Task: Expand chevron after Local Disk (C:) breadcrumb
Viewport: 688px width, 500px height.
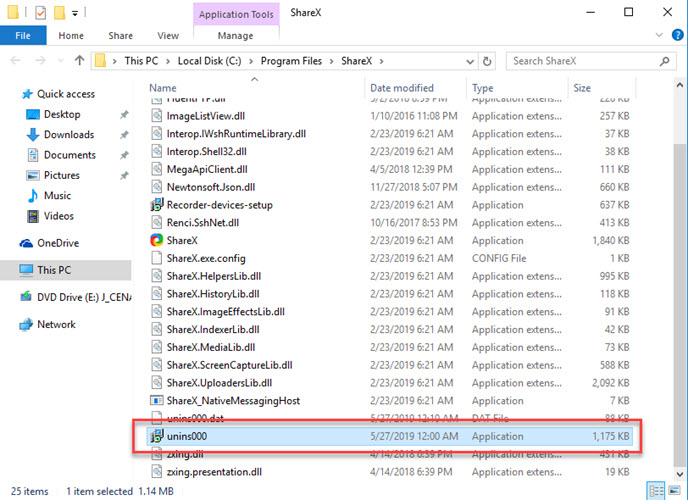Action: (251, 61)
